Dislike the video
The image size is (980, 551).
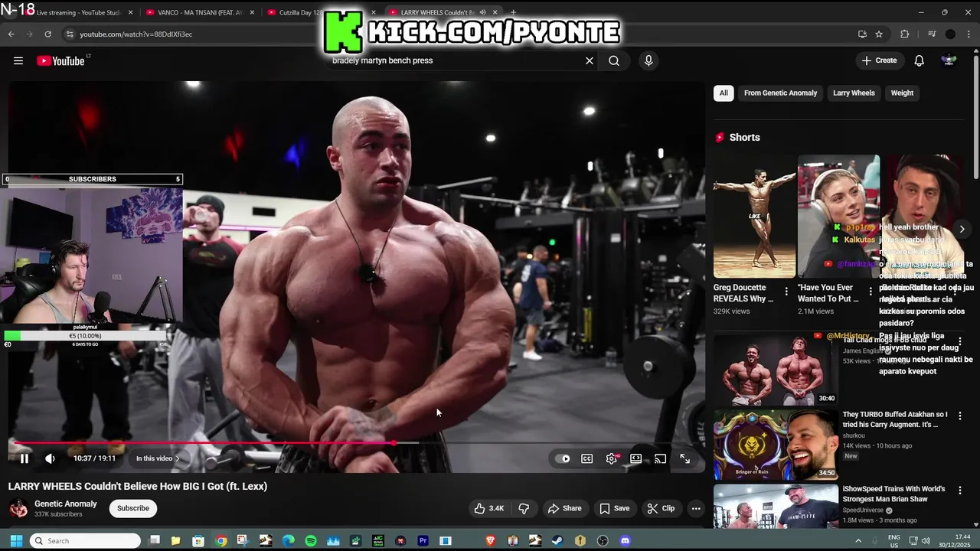(524, 508)
